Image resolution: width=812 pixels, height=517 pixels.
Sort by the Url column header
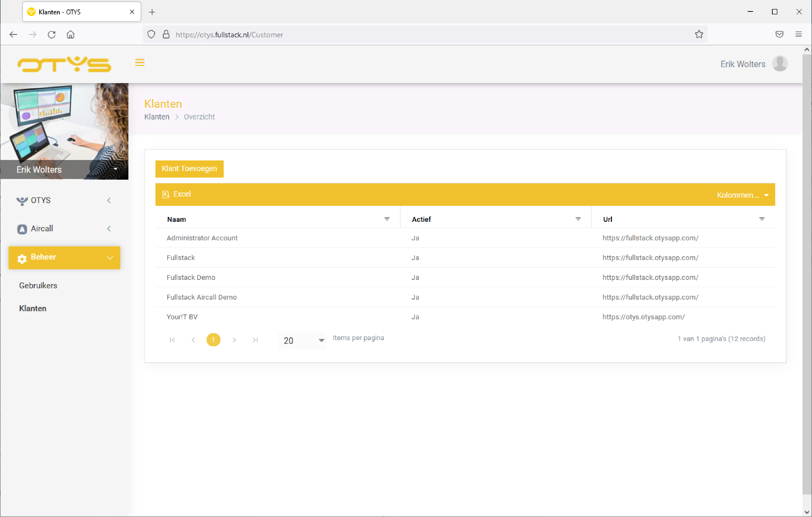point(607,219)
